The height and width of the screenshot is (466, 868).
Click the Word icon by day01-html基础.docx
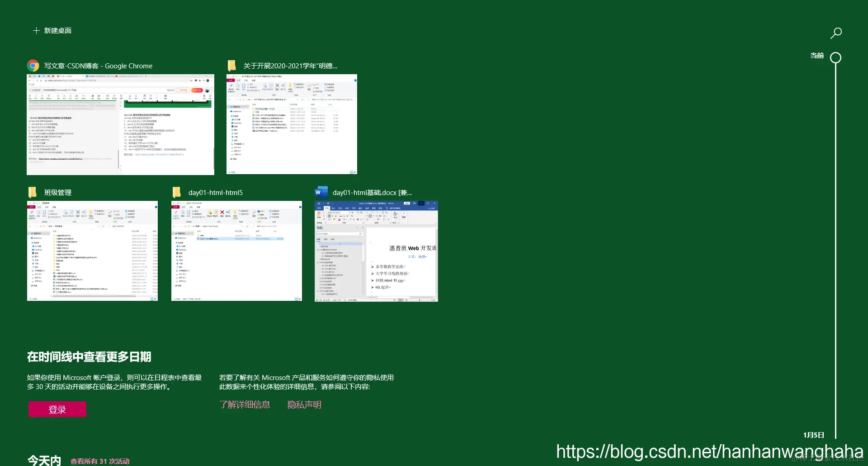pos(321,192)
